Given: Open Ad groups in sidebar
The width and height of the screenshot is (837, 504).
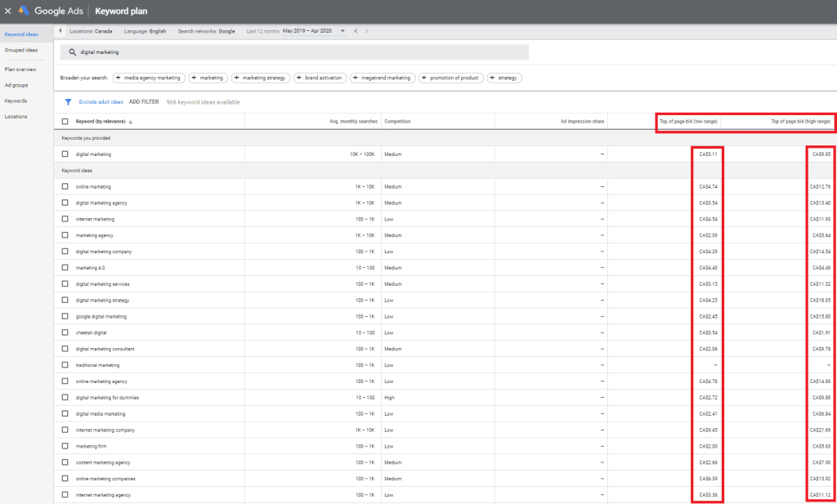Looking at the screenshot, I should (16, 85).
